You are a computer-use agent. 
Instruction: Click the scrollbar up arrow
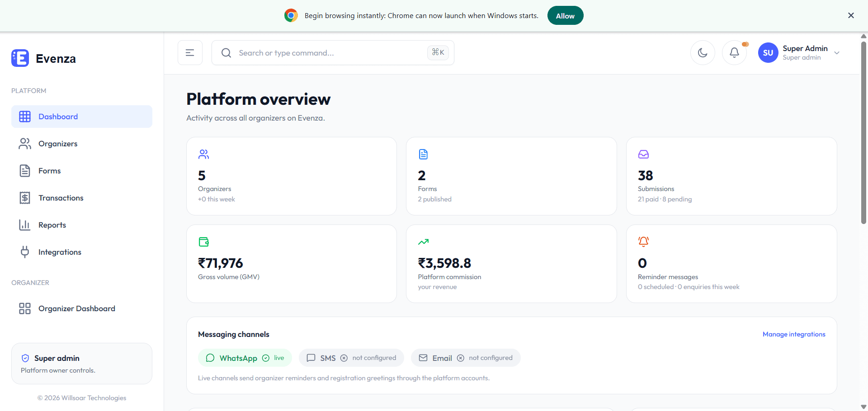coord(863,36)
